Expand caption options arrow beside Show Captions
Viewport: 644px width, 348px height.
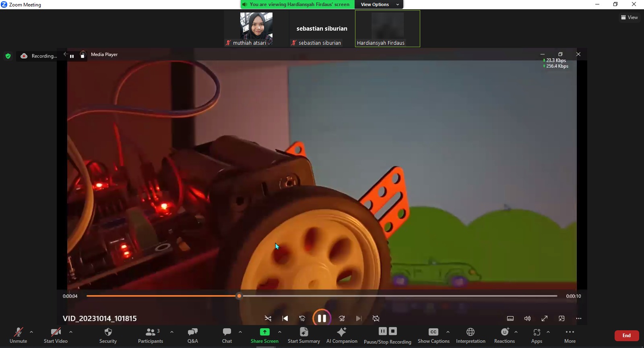(448, 332)
